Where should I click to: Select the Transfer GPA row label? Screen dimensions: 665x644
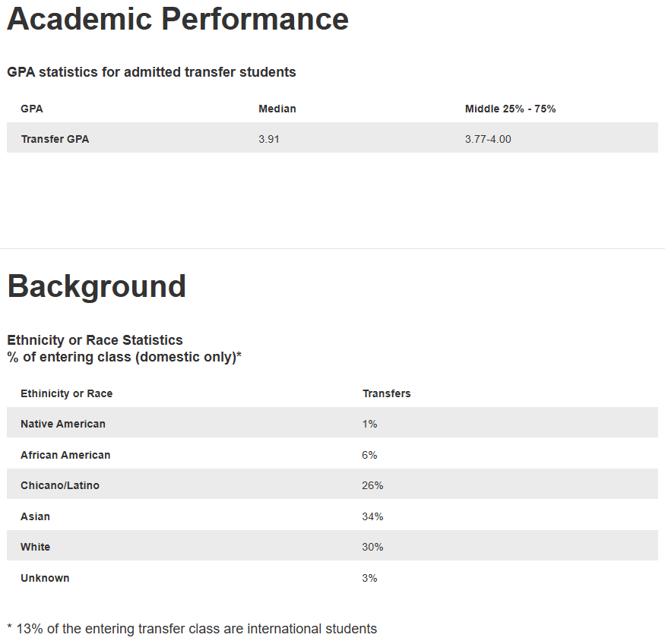coord(55,139)
